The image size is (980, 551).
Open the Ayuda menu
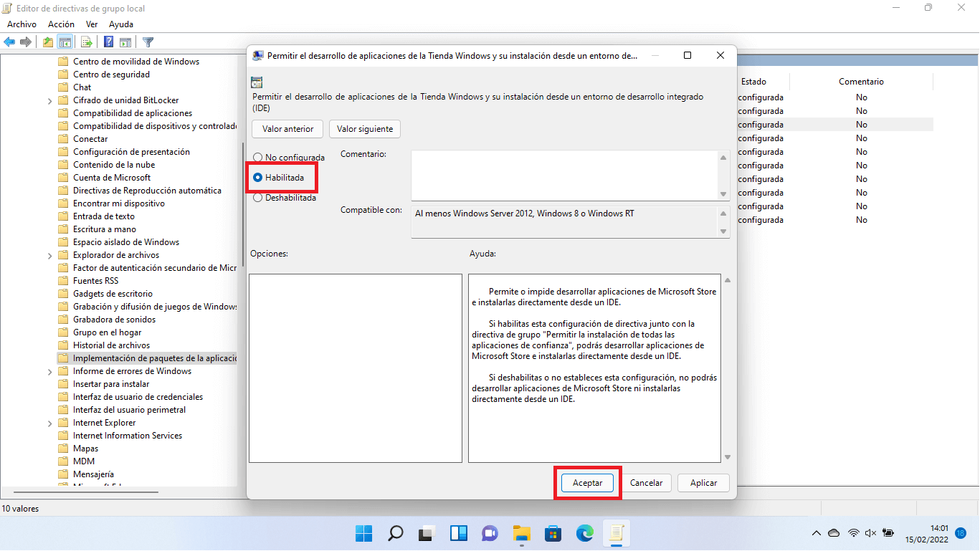tap(121, 24)
